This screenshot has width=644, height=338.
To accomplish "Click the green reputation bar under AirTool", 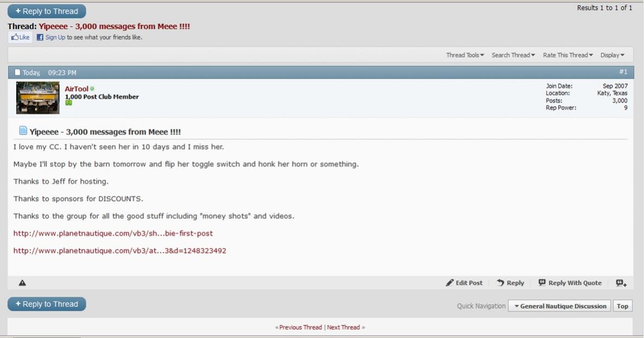I will (x=68, y=103).
